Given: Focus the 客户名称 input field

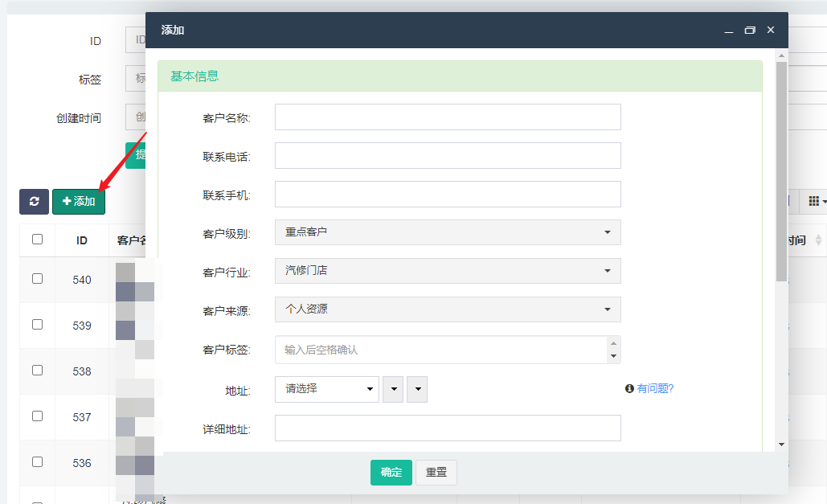Looking at the screenshot, I should (448, 117).
